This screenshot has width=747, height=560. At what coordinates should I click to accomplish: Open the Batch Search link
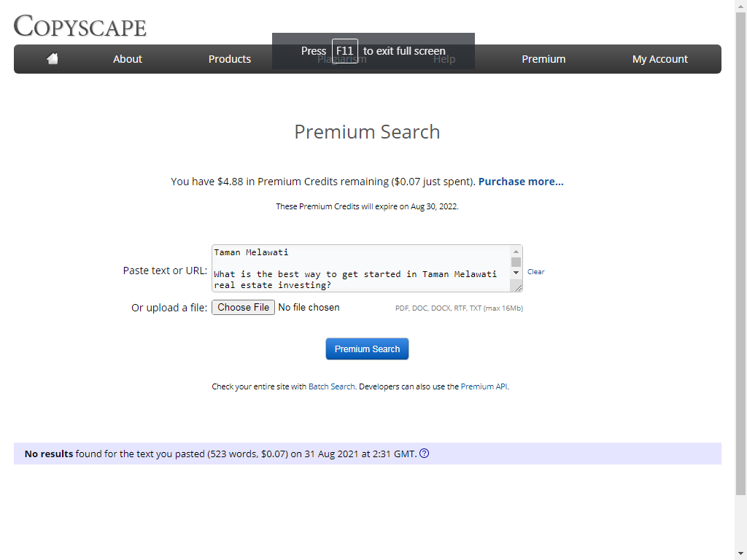(332, 386)
